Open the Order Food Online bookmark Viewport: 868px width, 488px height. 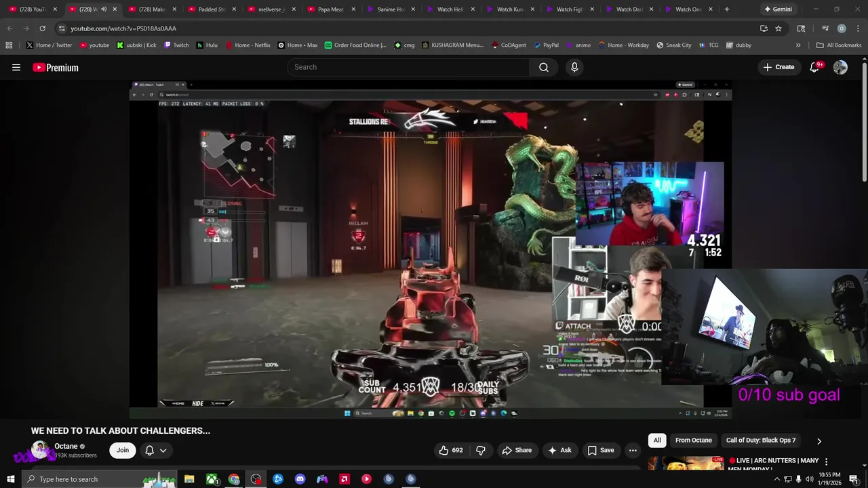355,45
